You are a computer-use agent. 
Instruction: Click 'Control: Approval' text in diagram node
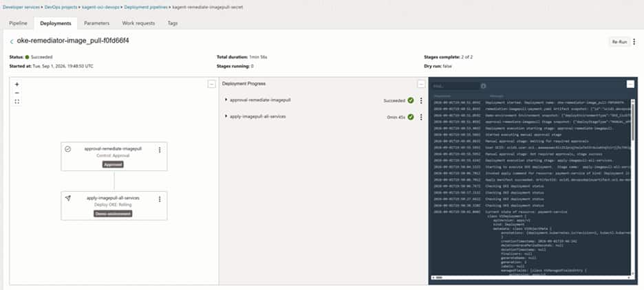point(113,155)
